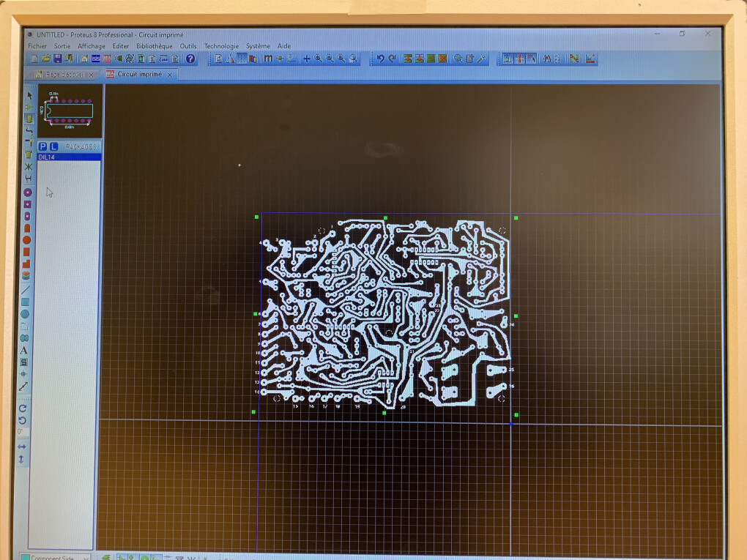
Task: Click the Block Delete red X icon
Action: [x=442, y=59]
